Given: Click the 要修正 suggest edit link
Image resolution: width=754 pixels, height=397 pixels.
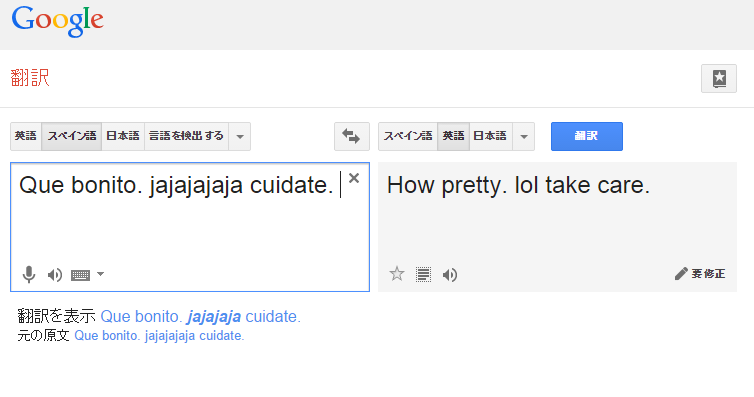Looking at the screenshot, I should (x=700, y=274).
